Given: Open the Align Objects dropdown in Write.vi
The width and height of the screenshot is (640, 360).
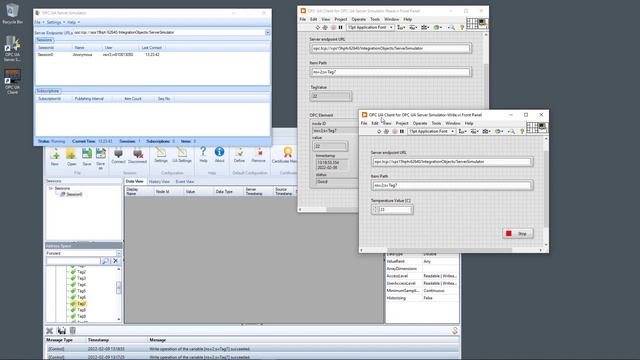Looking at the screenshot, I should click(462, 131).
